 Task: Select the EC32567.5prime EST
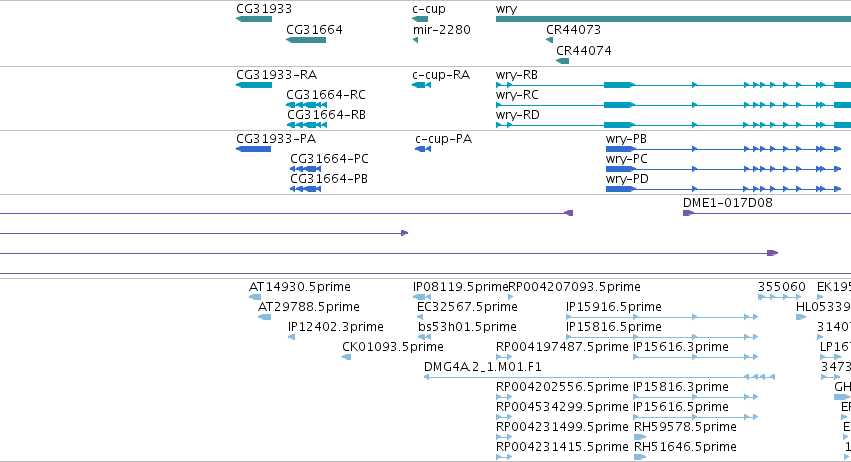pos(420,317)
